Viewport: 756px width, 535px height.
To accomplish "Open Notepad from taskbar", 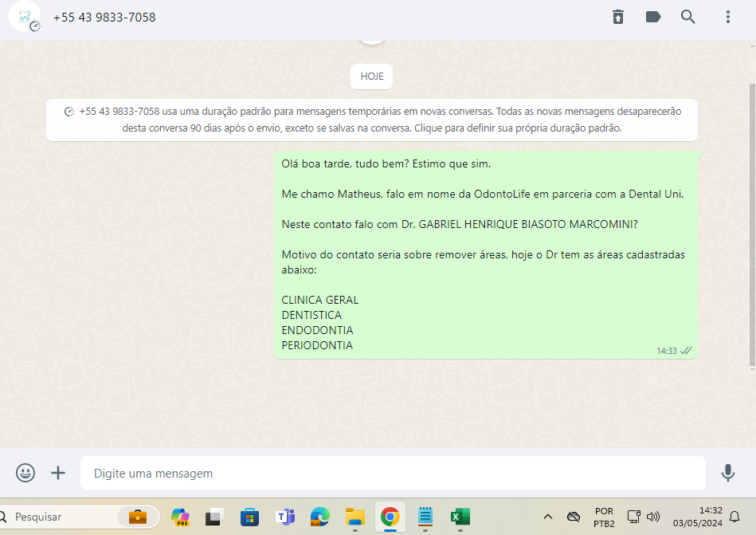I will pos(425,517).
